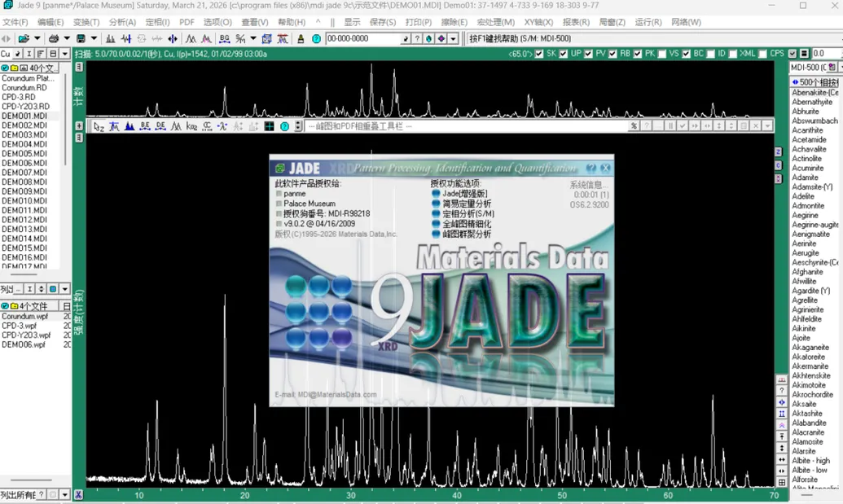The height and width of the screenshot is (504, 843).
Task: Click 报表(R) in the menu bar
Action: (576, 22)
